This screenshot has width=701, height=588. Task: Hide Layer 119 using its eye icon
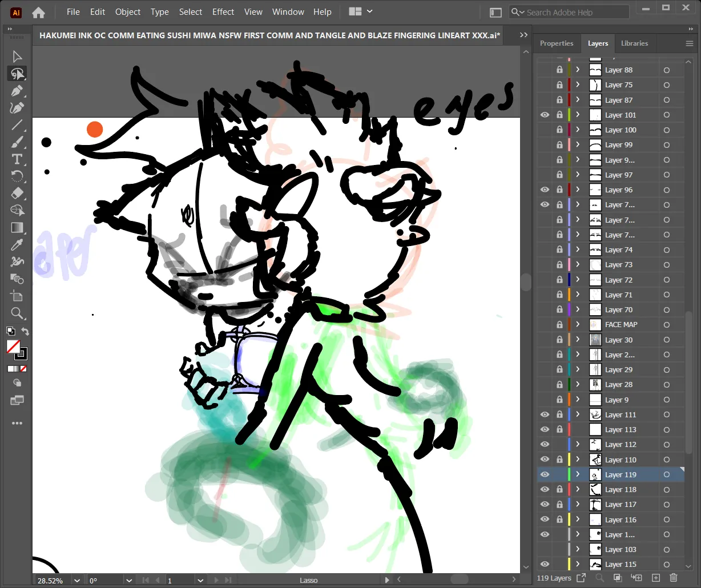coord(545,474)
